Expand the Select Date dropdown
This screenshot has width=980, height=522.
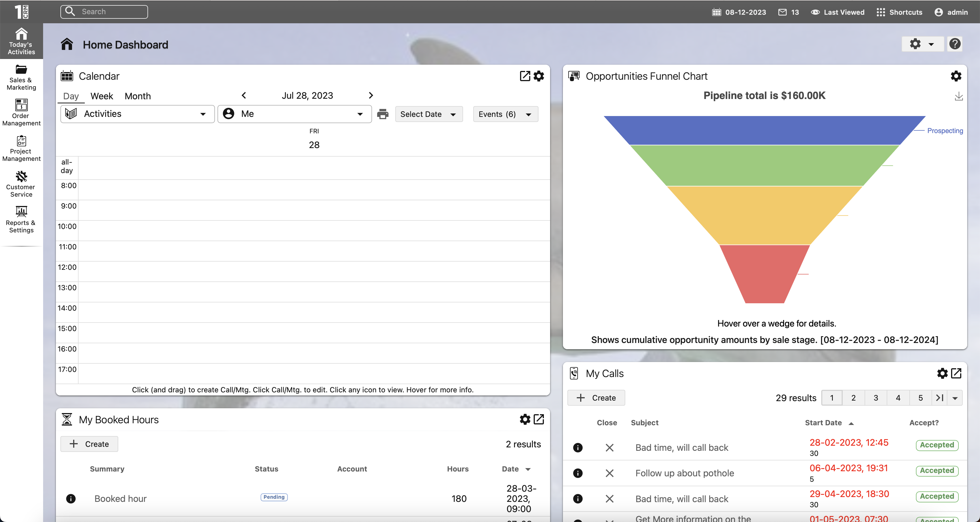click(x=428, y=114)
